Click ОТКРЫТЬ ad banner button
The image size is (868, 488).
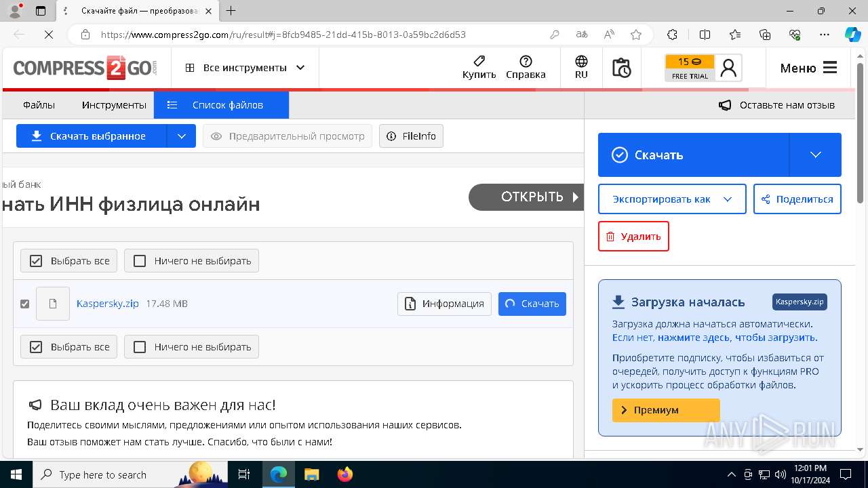(527, 197)
